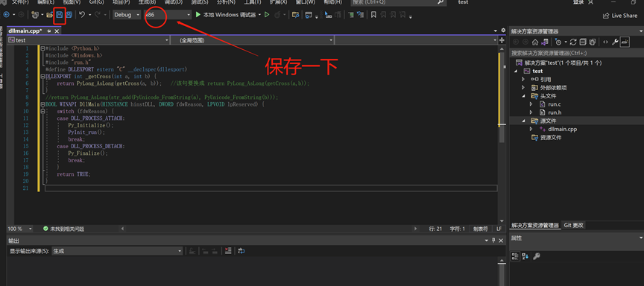Click the Preview Selected Items icon
This screenshot has height=286, width=644.
(625, 42)
